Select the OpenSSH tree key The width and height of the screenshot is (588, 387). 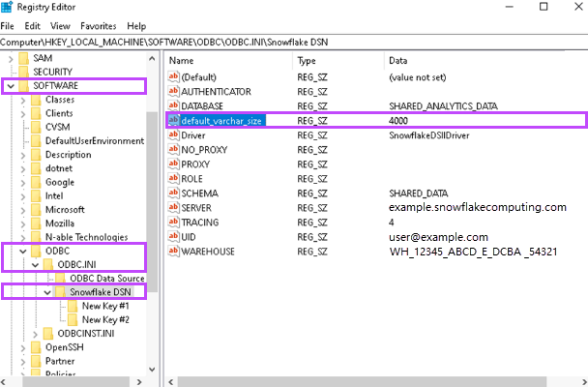point(65,347)
